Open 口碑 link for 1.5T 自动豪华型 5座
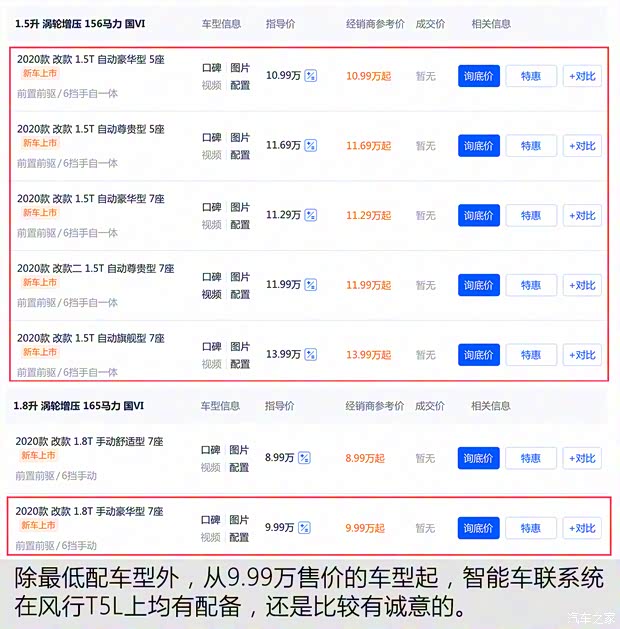This screenshot has width=620, height=629. click(x=212, y=68)
